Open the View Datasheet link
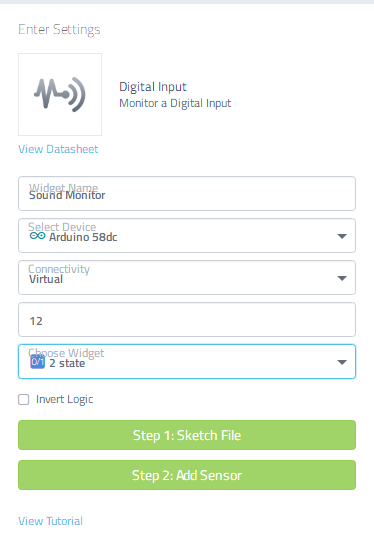Screen dimensions: 374x558 [58, 149]
